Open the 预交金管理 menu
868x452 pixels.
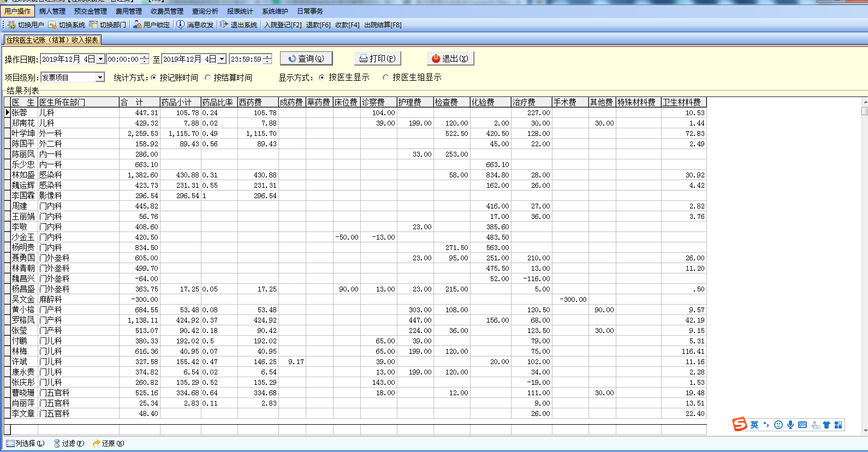point(91,11)
